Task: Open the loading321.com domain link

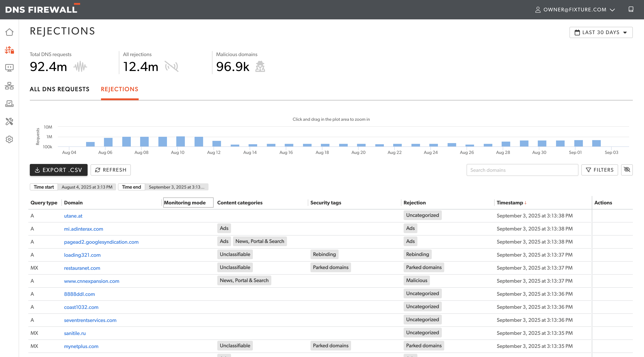Action: pos(82,255)
